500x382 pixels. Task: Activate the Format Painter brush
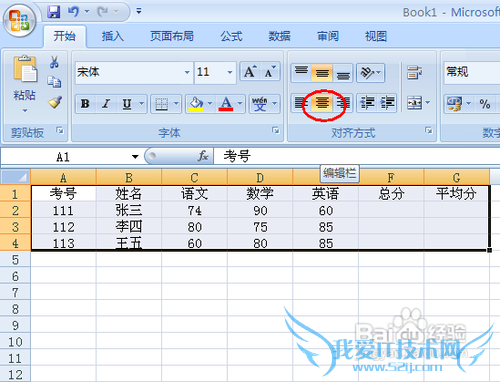click(54, 102)
